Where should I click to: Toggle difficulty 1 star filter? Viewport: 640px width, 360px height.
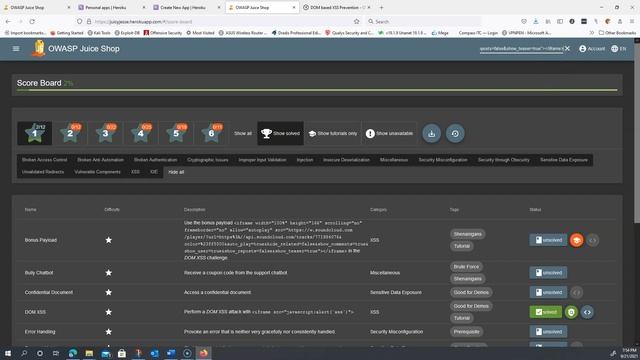click(35, 133)
